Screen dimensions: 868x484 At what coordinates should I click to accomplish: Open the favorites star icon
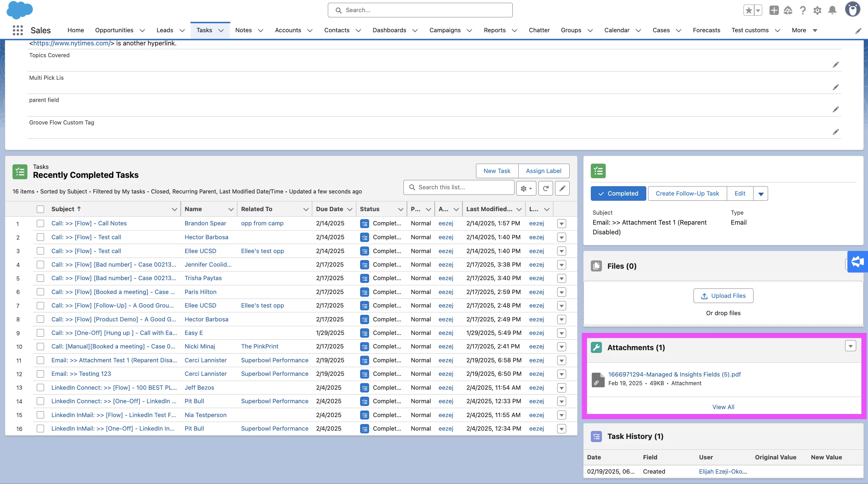(748, 10)
